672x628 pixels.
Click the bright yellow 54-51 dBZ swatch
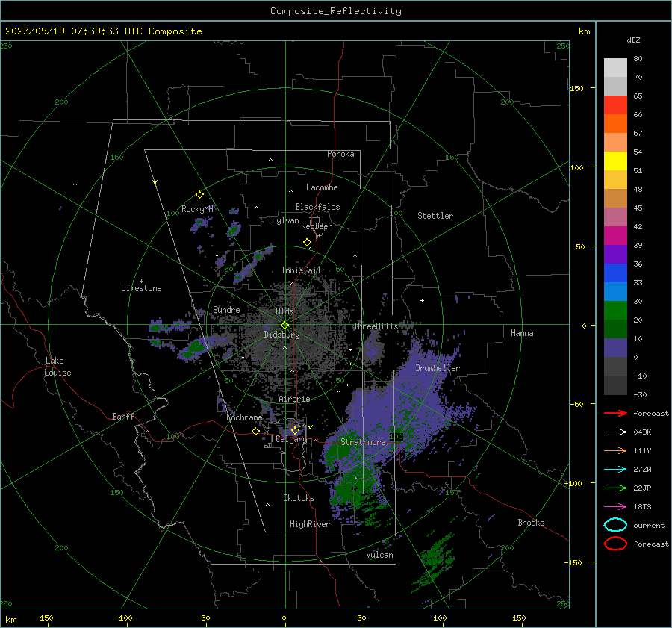(615, 161)
